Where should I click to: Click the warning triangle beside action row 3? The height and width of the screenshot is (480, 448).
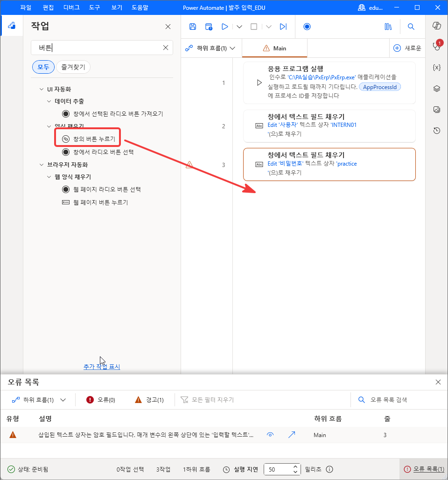click(x=189, y=165)
